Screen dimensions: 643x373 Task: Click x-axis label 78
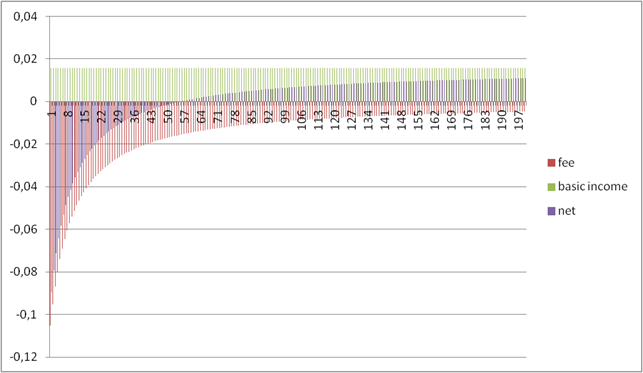coord(236,116)
